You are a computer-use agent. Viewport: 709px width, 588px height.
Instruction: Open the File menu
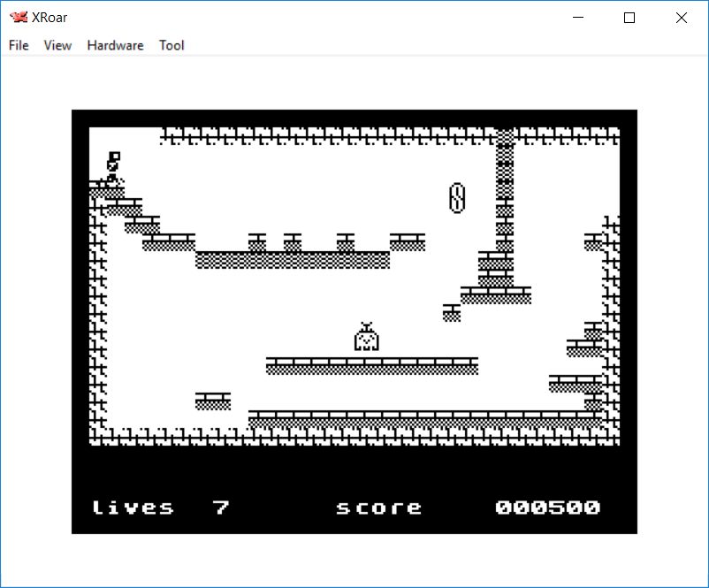click(19, 45)
